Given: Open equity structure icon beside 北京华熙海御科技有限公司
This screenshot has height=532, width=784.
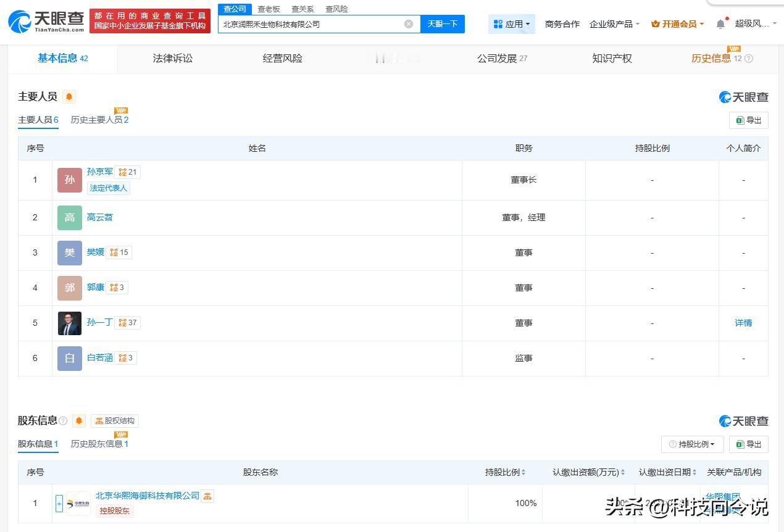Looking at the screenshot, I should point(207,496).
